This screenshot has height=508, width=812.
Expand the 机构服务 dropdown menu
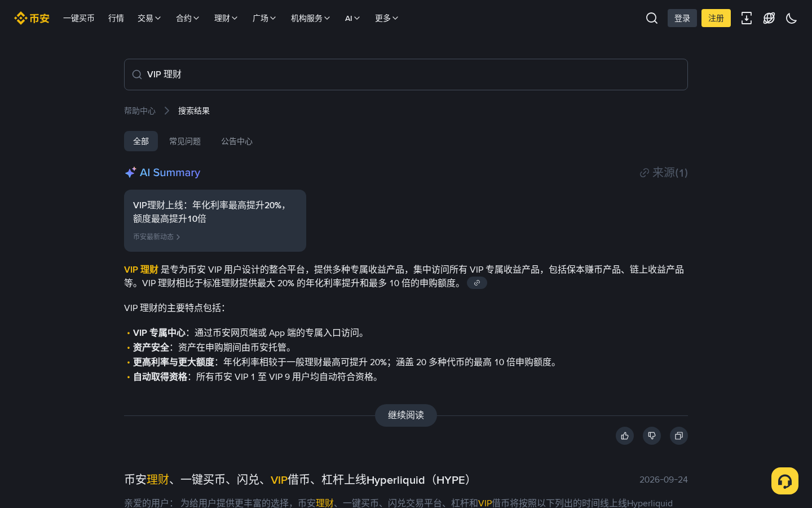[x=311, y=18]
